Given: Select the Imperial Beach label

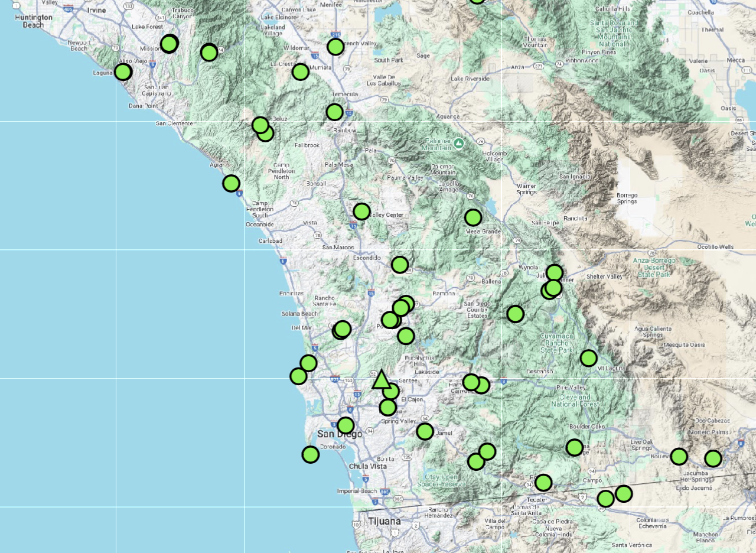Looking at the screenshot, I should coord(357,491).
